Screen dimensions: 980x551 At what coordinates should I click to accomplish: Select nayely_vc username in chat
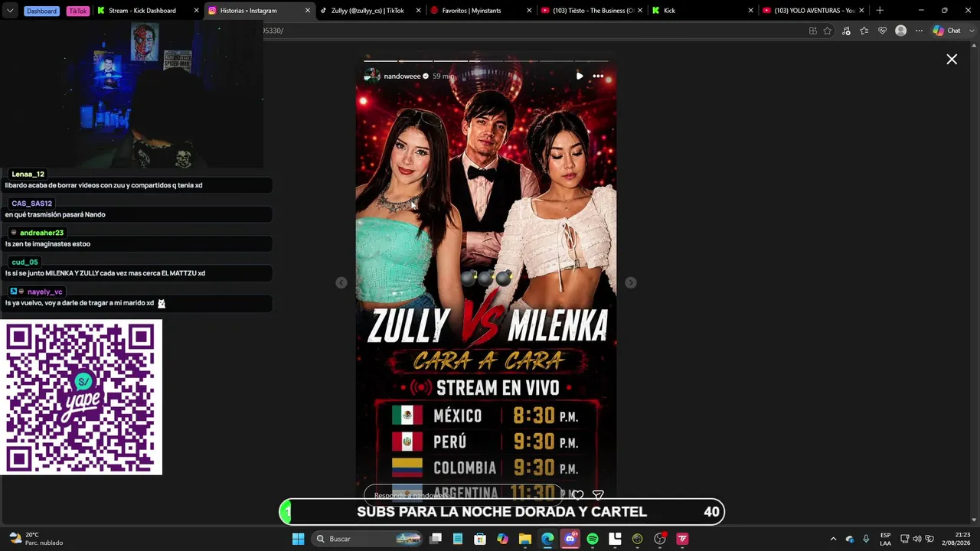[x=45, y=292]
